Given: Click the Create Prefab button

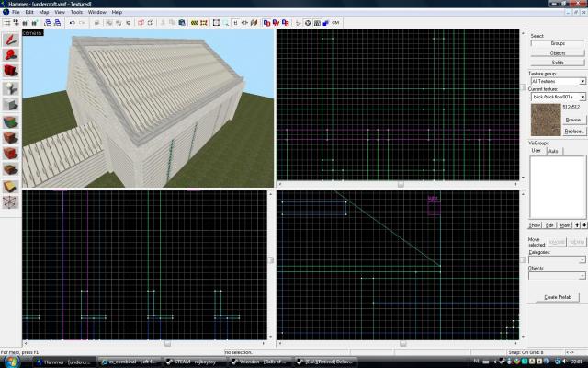Looking at the screenshot, I should pos(558,297).
